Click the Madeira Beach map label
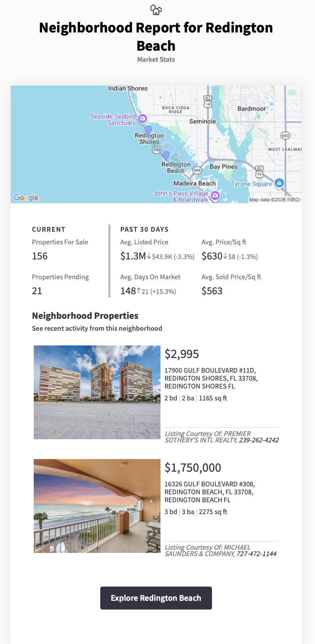This screenshot has height=644, width=315. (195, 183)
